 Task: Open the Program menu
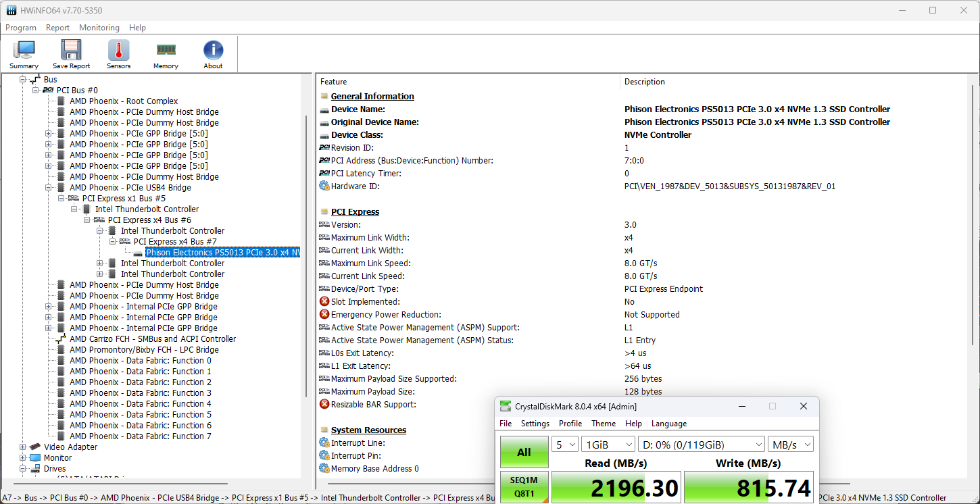(x=21, y=28)
